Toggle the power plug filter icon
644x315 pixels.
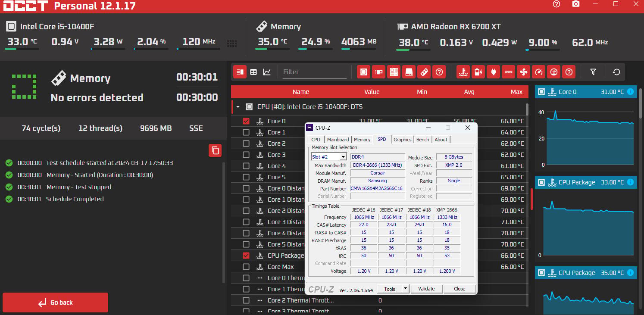click(493, 72)
